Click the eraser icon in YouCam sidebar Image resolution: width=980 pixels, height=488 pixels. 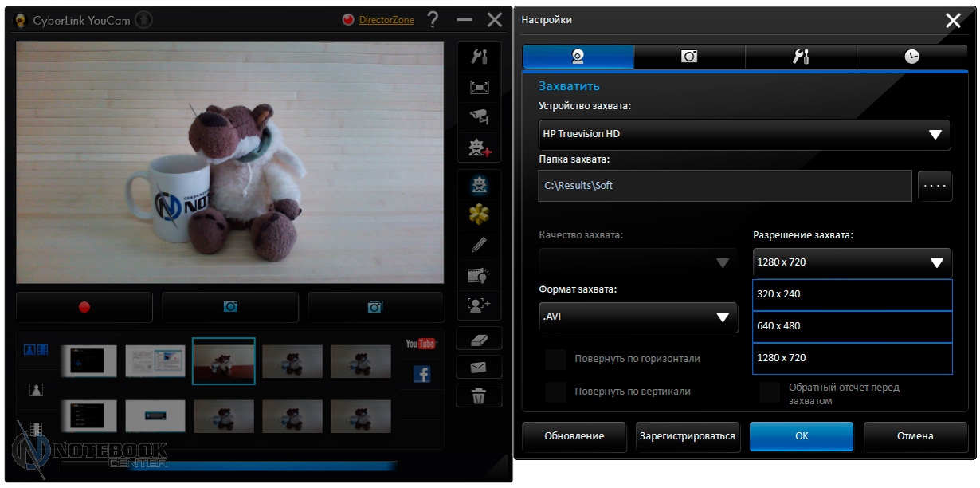pos(479,339)
